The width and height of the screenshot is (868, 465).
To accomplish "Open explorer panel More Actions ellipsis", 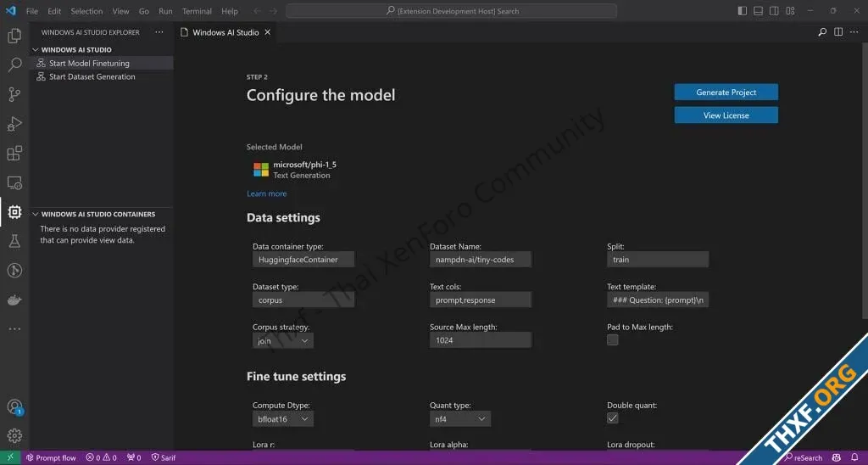I will click(159, 32).
